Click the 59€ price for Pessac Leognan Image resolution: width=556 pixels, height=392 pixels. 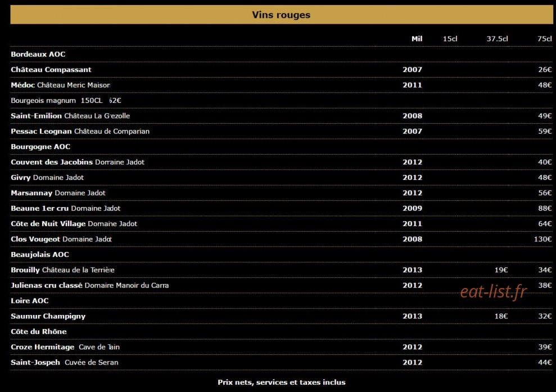(x=545, y=131)
